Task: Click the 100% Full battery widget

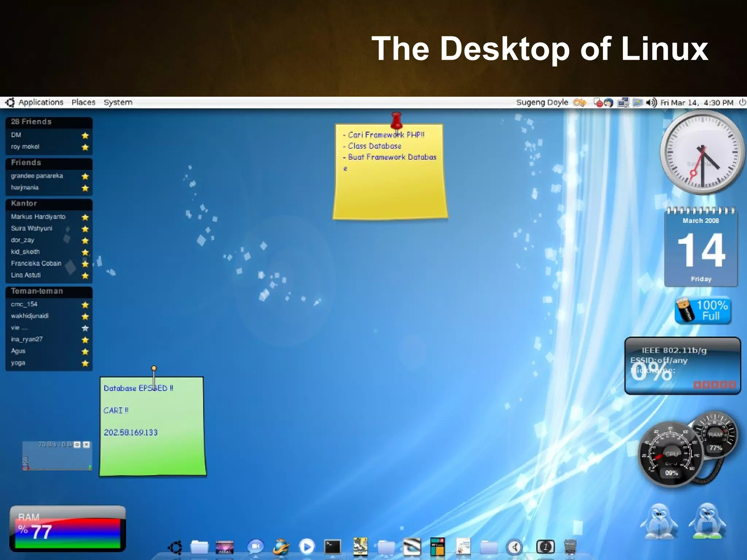Action: coord(703,311)
